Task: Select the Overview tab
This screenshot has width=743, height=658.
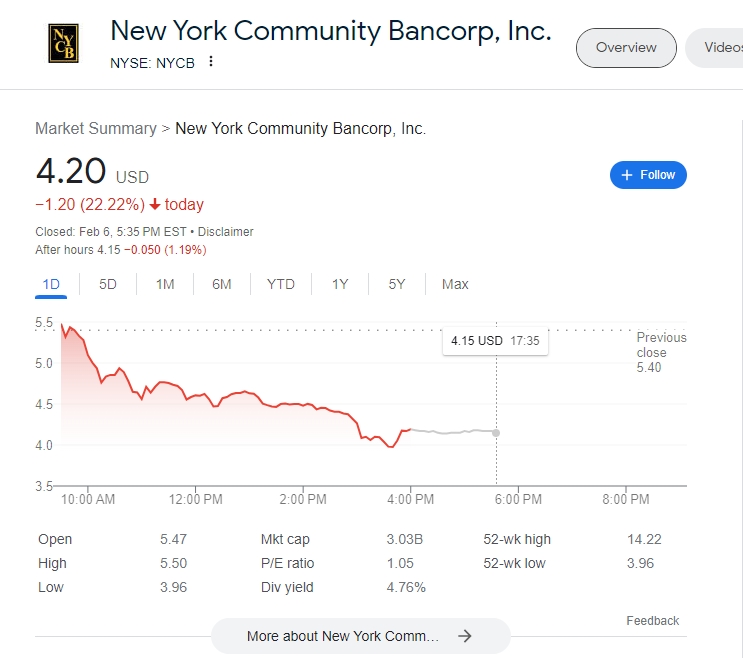Action: pos(626,47)
